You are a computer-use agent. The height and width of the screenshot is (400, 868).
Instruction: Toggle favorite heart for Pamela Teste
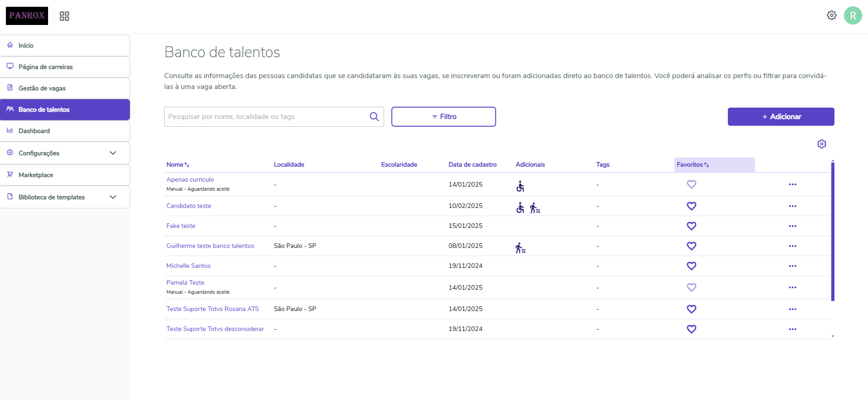point(692,287)
